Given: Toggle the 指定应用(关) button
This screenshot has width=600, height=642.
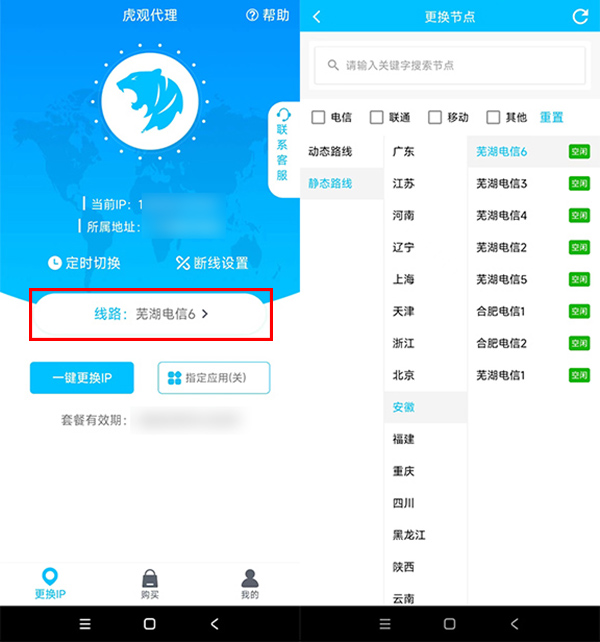Looking at the screenshot, I should coord(214,378).
